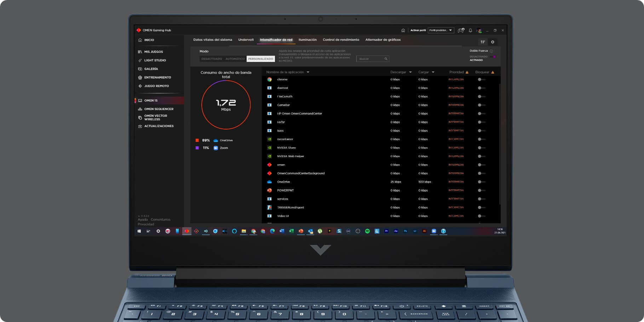This screenshot has width=644, height=322.
Task: Click red OneDrive 89% color swatch
Action: pyautogui.click(x=197, y=140)
